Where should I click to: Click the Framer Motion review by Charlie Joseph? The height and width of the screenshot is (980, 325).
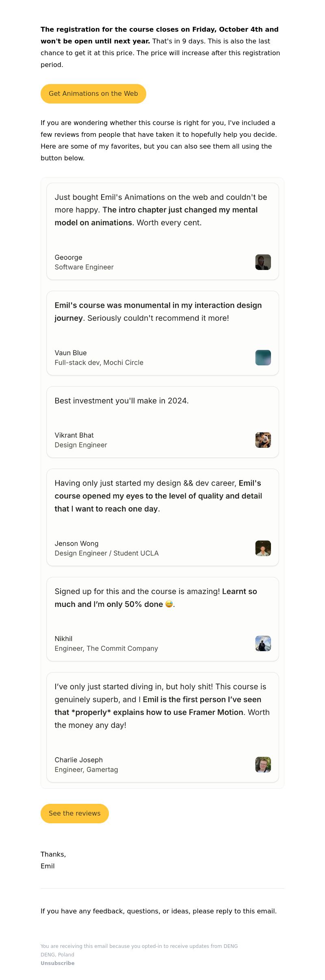coord(162,706)
